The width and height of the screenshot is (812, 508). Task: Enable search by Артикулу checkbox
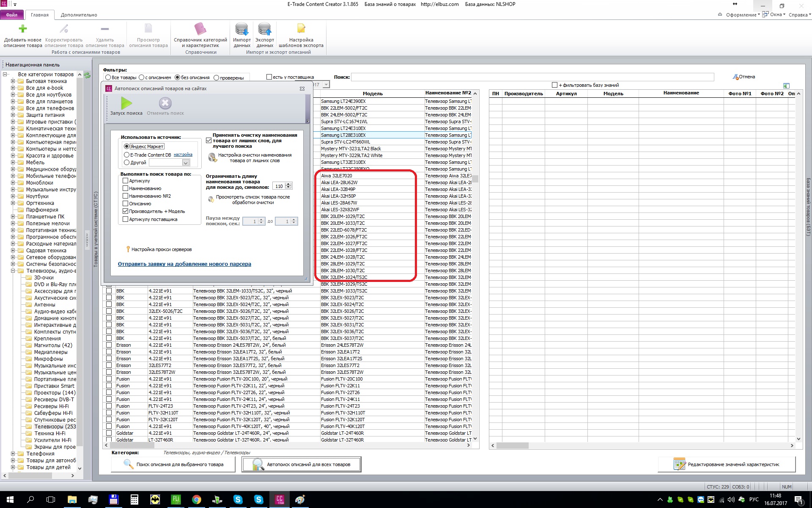click(x=125, y=181)
